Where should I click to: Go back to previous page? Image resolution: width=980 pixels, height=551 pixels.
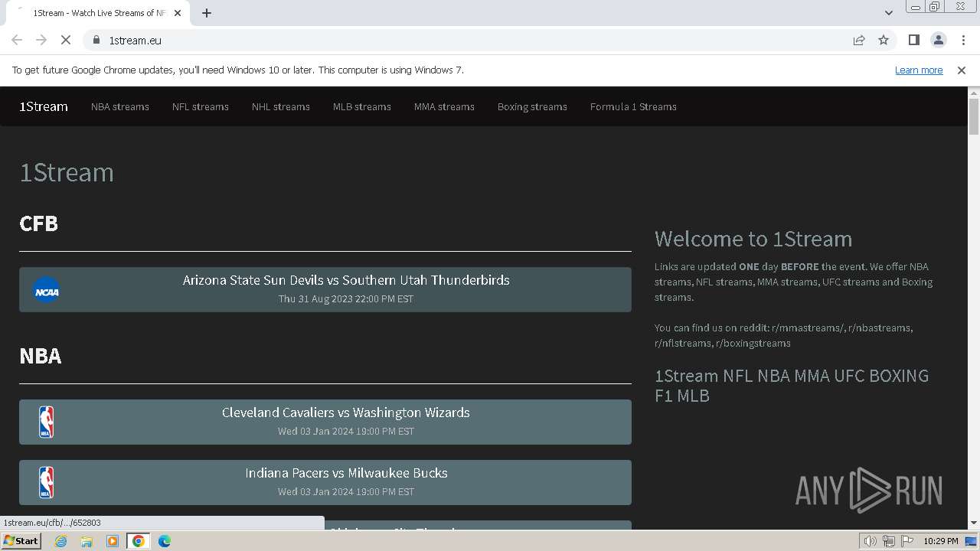[17, 40]
